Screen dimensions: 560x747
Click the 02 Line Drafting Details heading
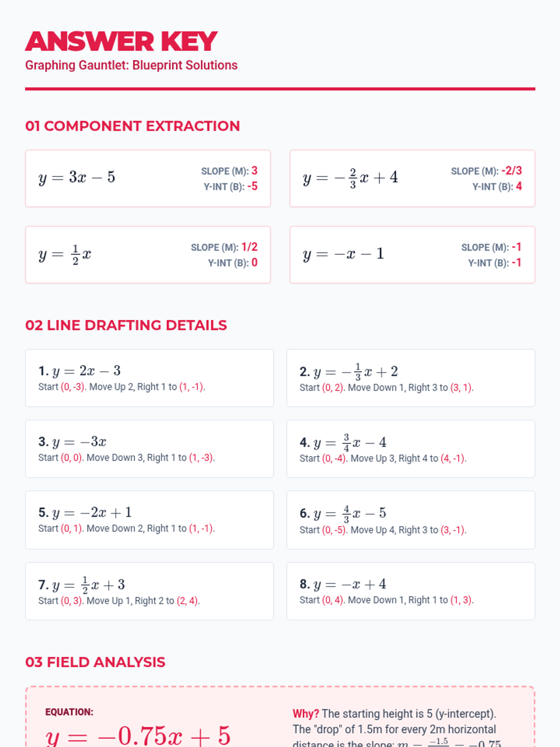click(126, 325)
